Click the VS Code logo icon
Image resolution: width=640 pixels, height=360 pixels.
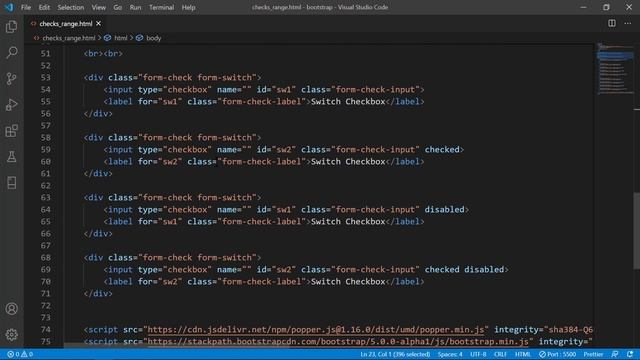click(x=9, y=7)
